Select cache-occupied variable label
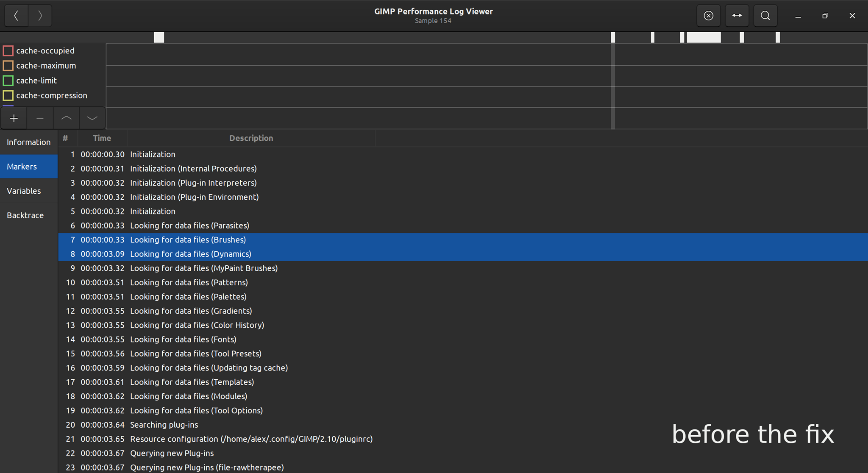This screenshot has width=868, height=473. (45, 51)
